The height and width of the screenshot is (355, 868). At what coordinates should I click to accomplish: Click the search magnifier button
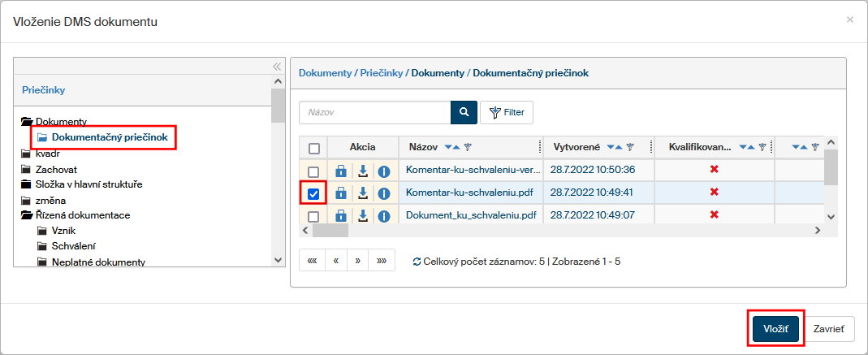(x=464, y=112)
